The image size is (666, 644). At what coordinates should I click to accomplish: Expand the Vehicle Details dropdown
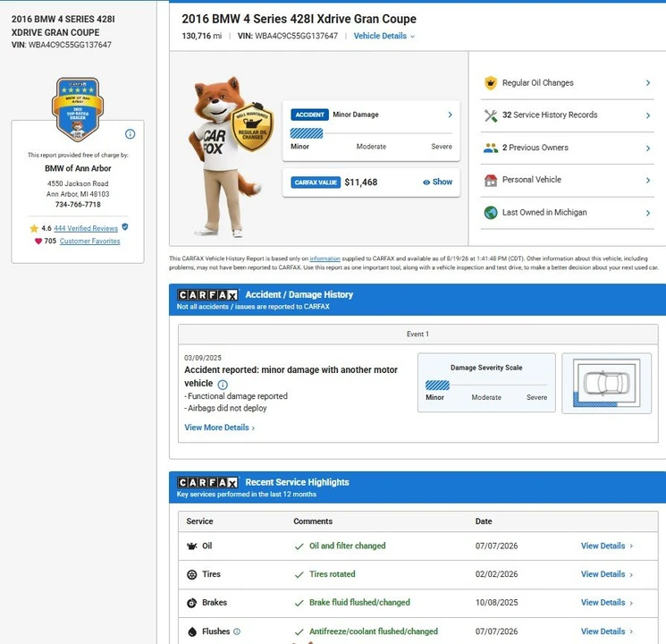click(x=384, y=36)
